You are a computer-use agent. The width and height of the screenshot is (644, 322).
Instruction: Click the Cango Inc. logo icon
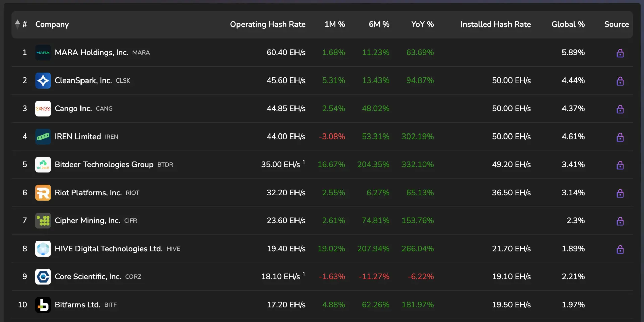point(43,109)
